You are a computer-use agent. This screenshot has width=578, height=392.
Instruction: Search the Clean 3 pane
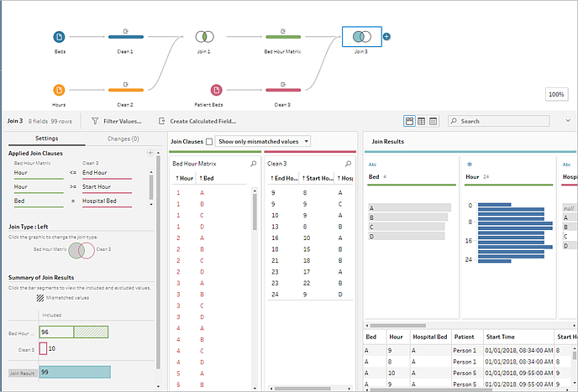pyautogui.click(x=348, y=164)
